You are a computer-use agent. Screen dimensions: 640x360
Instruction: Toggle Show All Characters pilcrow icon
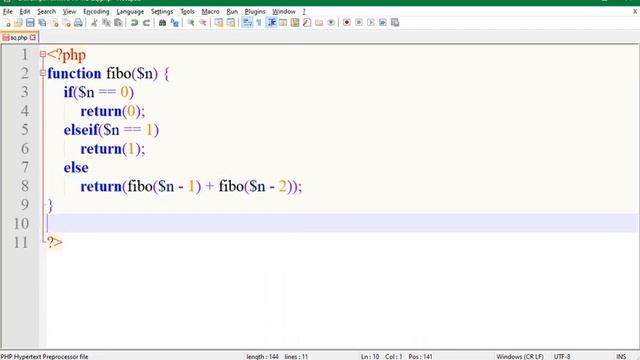coord(259,23)
